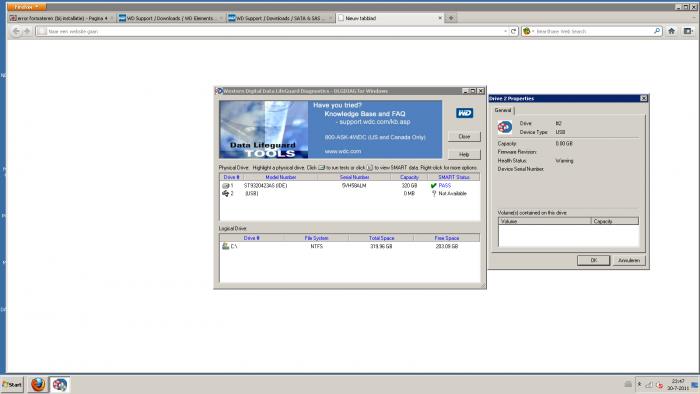The height and width of the screenshot is (394, 700).
Task: Select the drive 1 hard disk icon
Action: tap(225, 185)
